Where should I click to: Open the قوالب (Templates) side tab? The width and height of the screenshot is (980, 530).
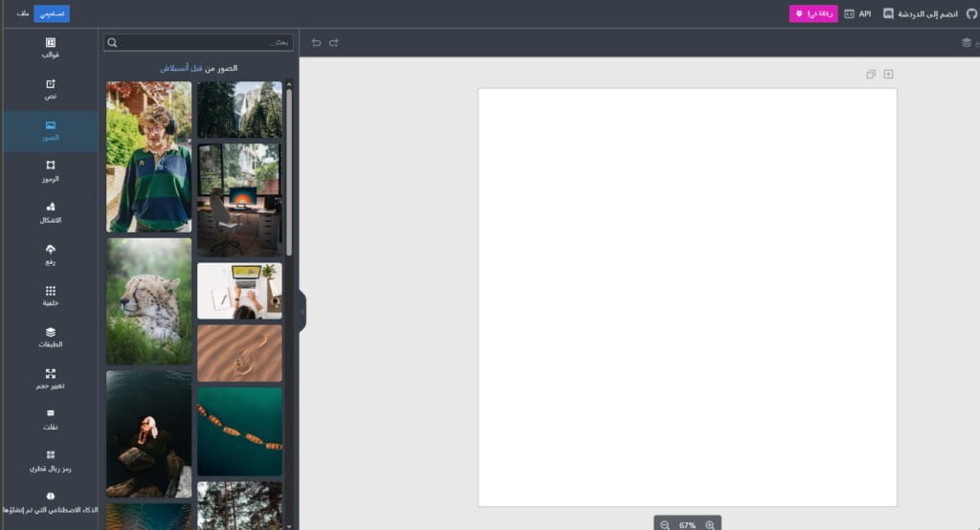50,48
